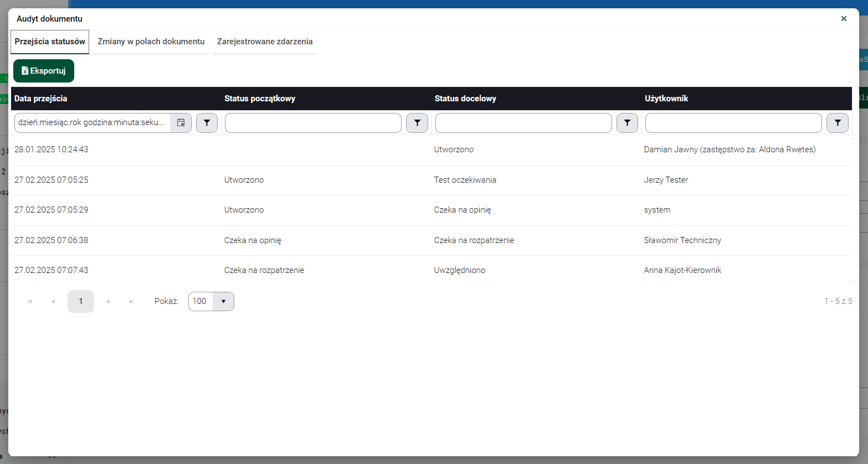Select page 1 in the pager
This screenshot has width=868, height=464.
81,301
